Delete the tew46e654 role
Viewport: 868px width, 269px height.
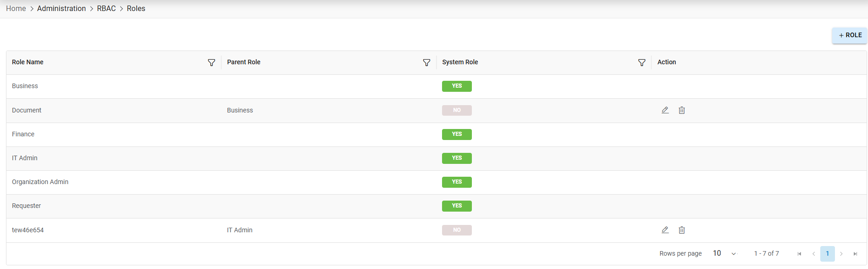pyautogui.click(x=682, y=230)
